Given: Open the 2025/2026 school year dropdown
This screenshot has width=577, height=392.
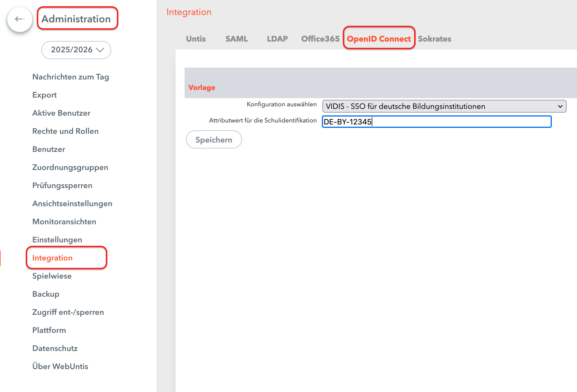Looking at the screenshot, I should pos(76,50).
